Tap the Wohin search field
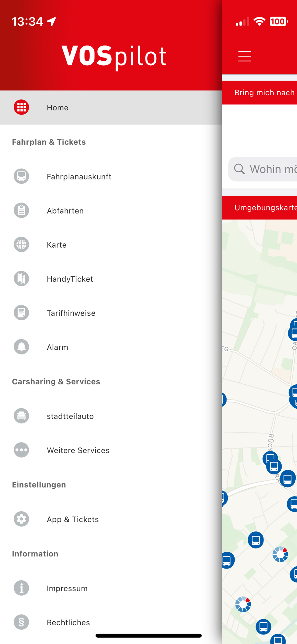This screenshot has height=644, width=297. [262, 169]
